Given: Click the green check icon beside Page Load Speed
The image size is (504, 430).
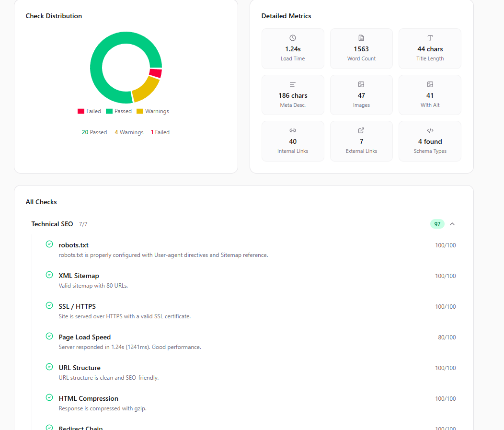Looking at the screenshot, I should pos(49,336).
